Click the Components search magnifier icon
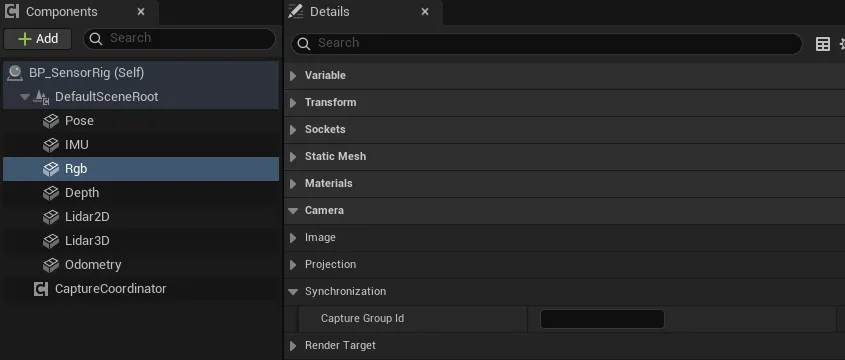The width and height of the screenshot is (845, 360). click(x=96, y=39)
